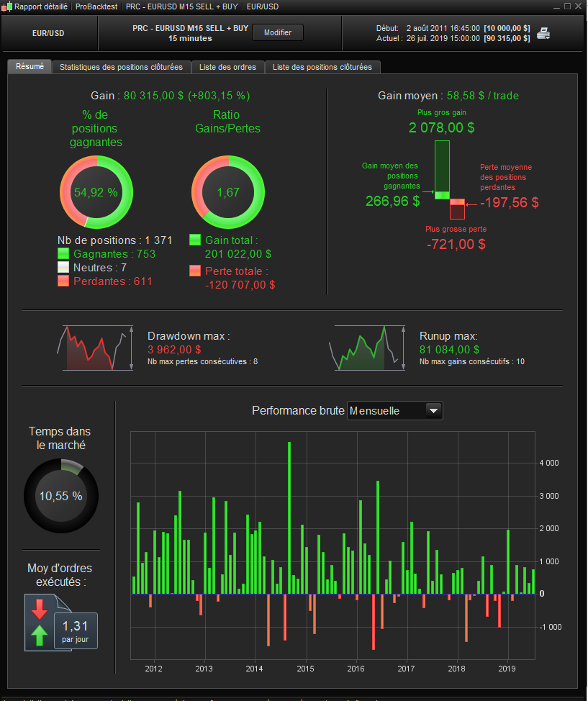This screenshot has height=701, width=588.
Task: Click the runup max chart thumbnail
Action: (x=366, y=348)
